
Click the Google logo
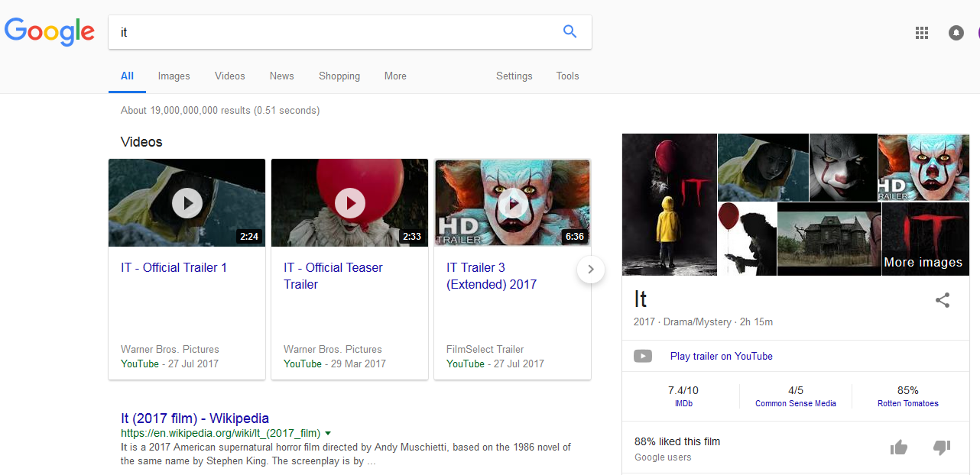pos(50,32)
